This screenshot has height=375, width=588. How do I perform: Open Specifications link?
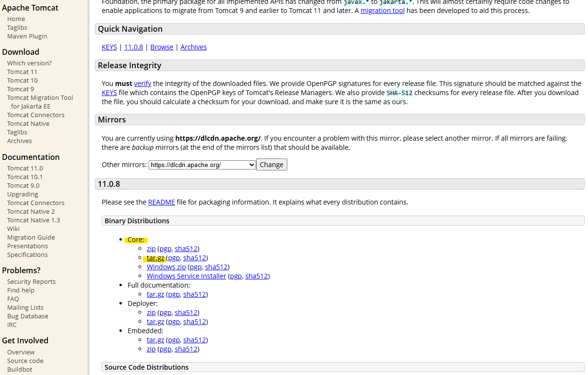click(x=27, y=254)
